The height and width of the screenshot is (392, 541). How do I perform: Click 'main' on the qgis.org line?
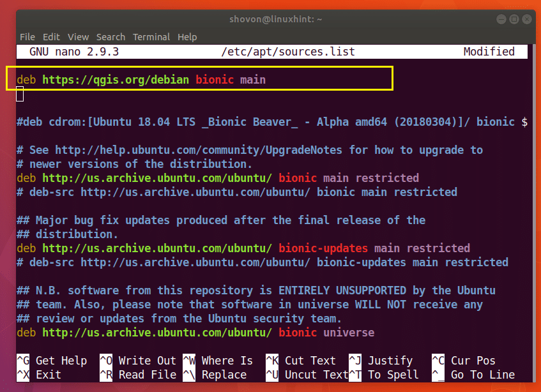(253, 80)
